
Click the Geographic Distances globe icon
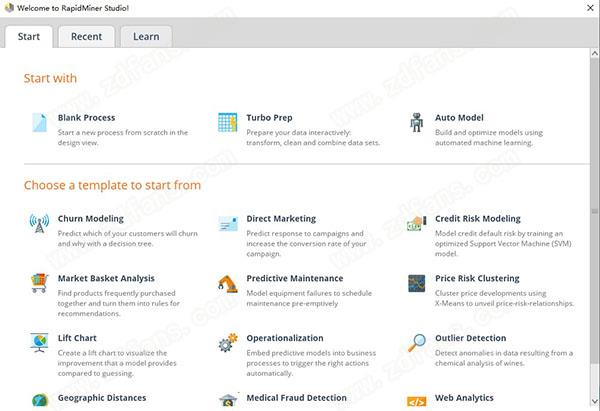click(x=40, y=400)
